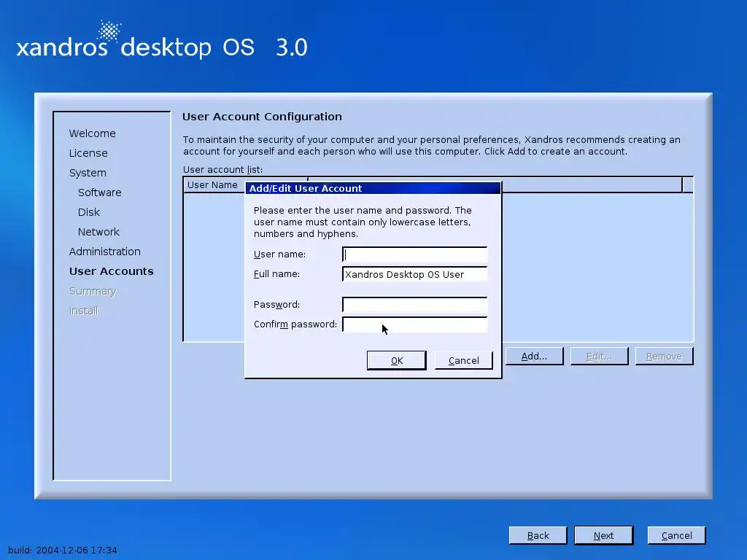Click the Add... account button
Screen dimensions: 747x560
pos(534,356)
